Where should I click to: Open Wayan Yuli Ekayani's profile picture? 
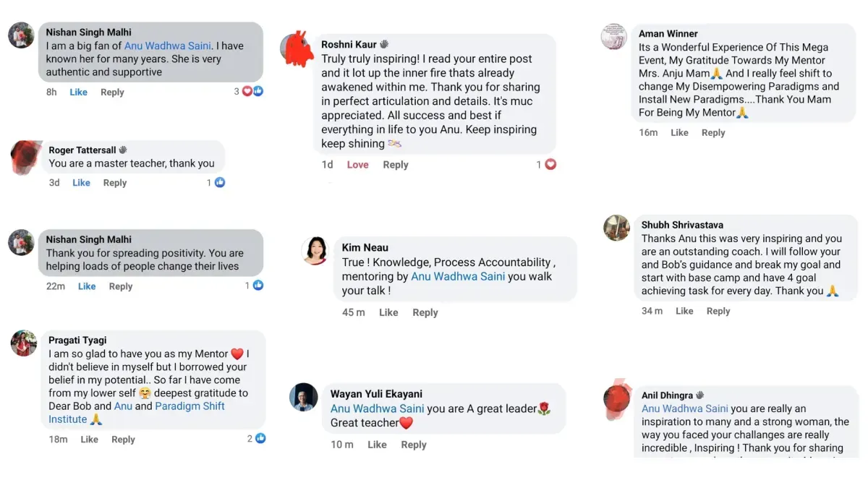click(x=304, y=397)
